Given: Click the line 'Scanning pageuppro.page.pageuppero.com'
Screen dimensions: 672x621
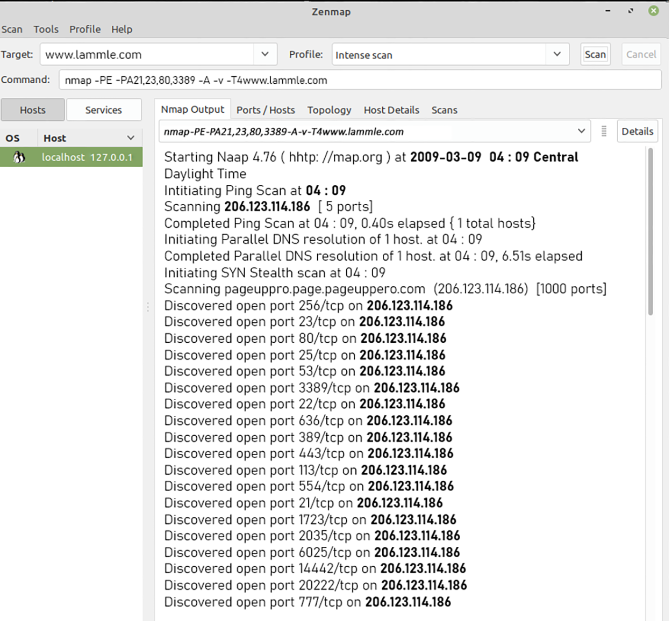Looking at the screenshot, I should 385,289.
